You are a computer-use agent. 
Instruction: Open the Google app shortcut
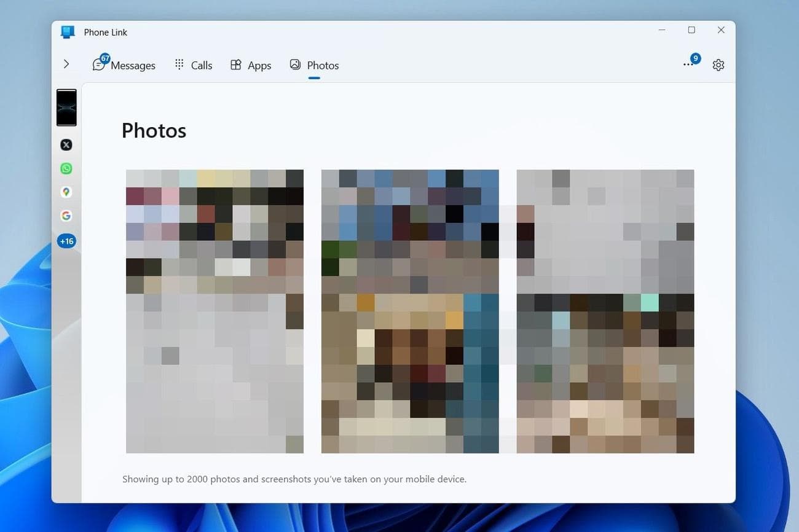tap(66, 216)
